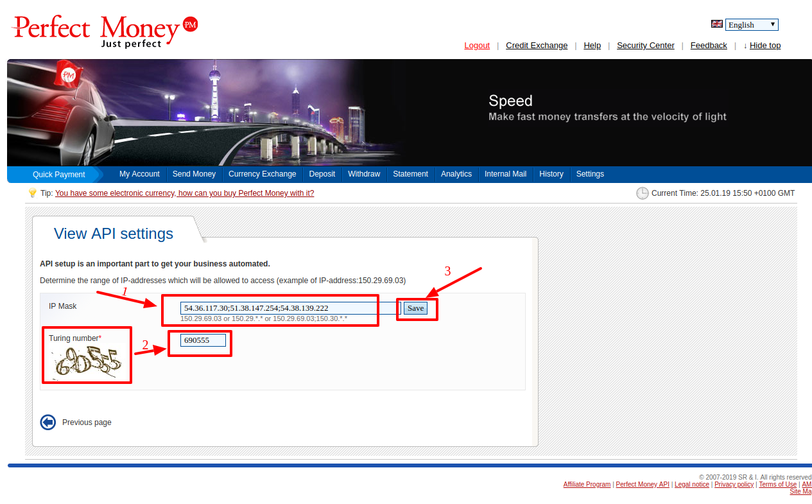
Task: Open the Settings menu item
Action: coord(590,174)
